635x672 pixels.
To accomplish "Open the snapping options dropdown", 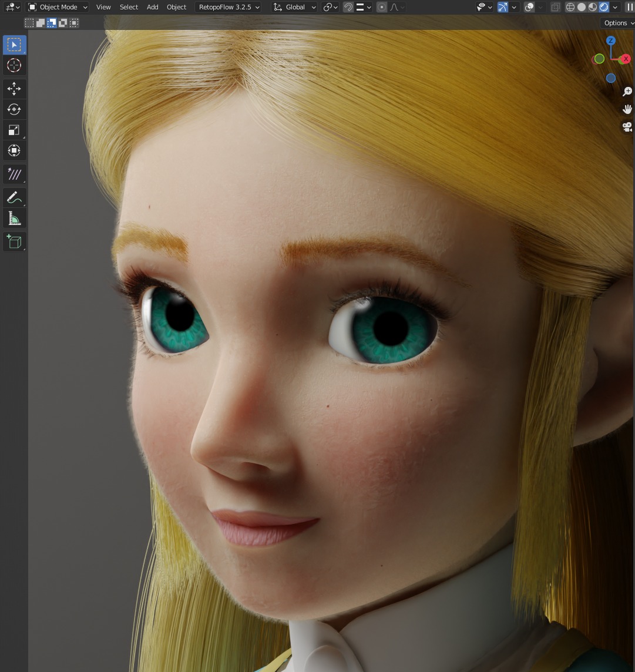I will 364,7.
